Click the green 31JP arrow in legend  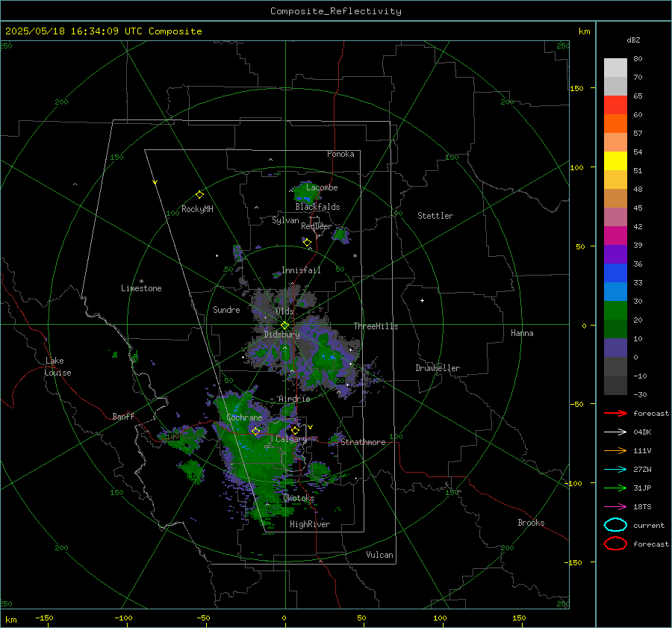coord(615,488)
